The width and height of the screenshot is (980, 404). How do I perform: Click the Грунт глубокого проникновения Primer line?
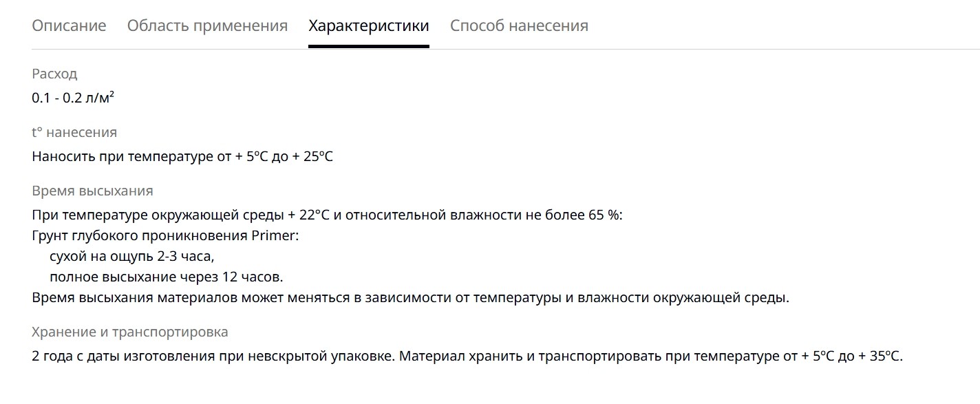pos(166,236)
